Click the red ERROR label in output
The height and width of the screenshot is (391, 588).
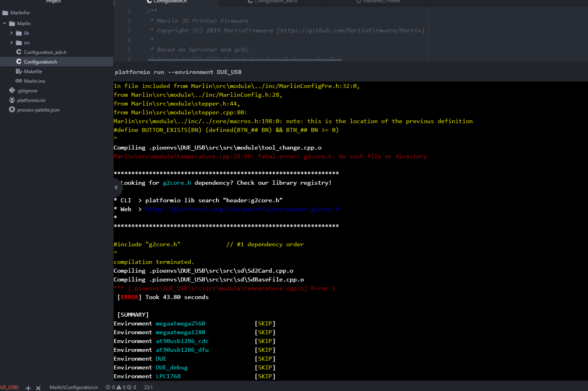(x=130, y=297)
